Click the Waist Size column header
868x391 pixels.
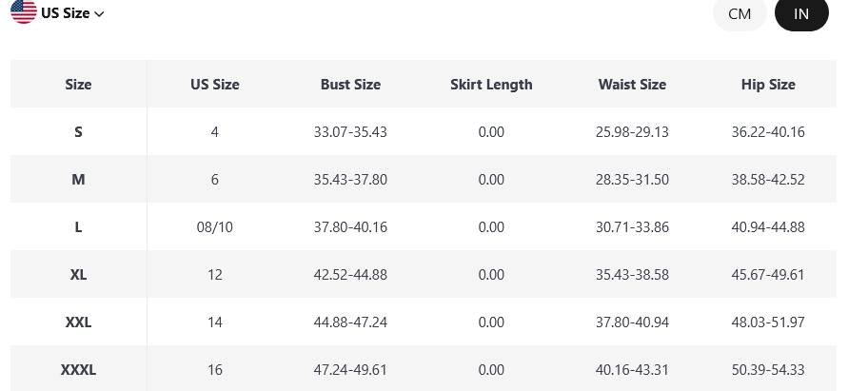pos(632,85)
